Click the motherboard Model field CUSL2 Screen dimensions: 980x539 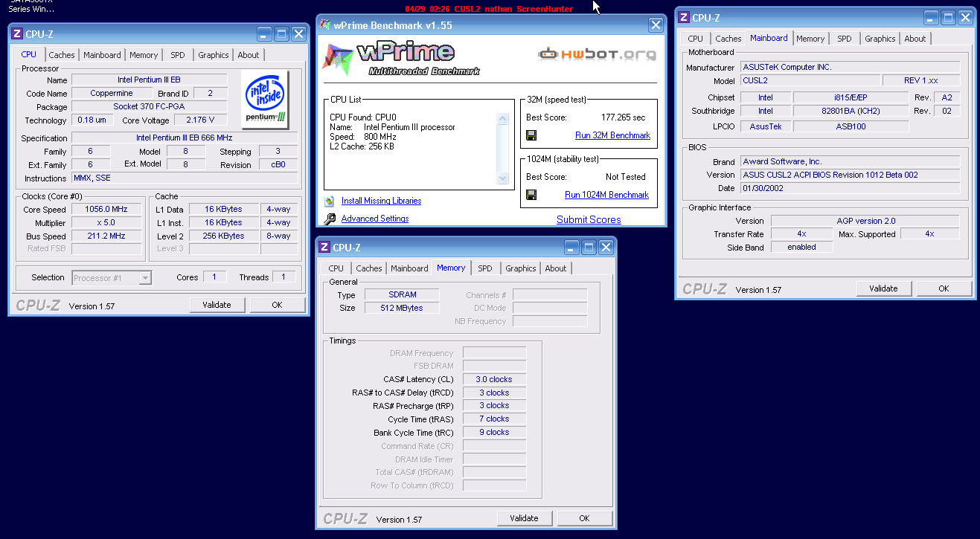click(810, 80)
